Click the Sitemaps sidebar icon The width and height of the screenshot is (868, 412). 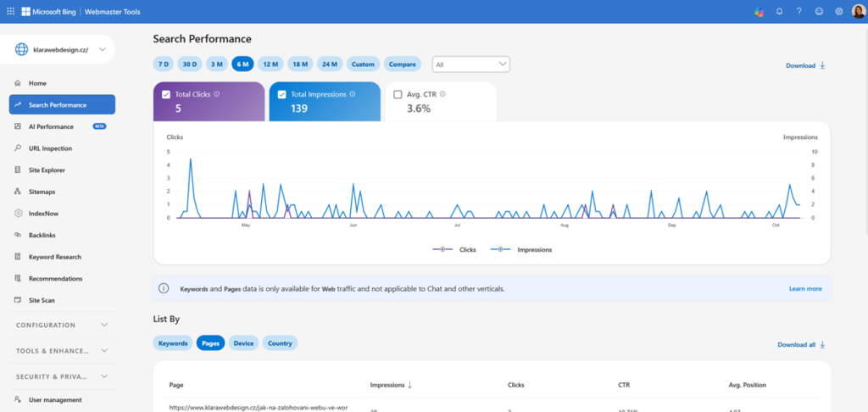tap(18, 192)
